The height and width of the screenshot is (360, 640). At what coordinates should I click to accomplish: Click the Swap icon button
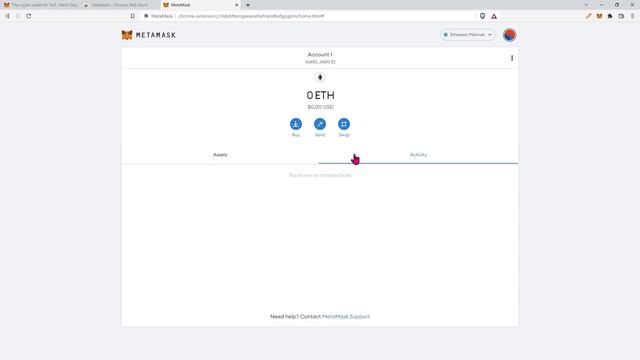pos(344,124)
